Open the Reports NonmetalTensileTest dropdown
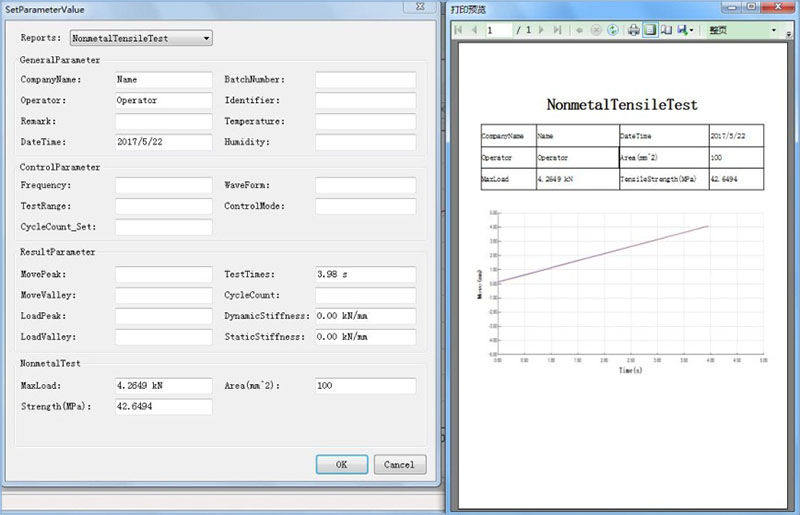The height and width of the screenshot is (515, 800). coord(141,38)
